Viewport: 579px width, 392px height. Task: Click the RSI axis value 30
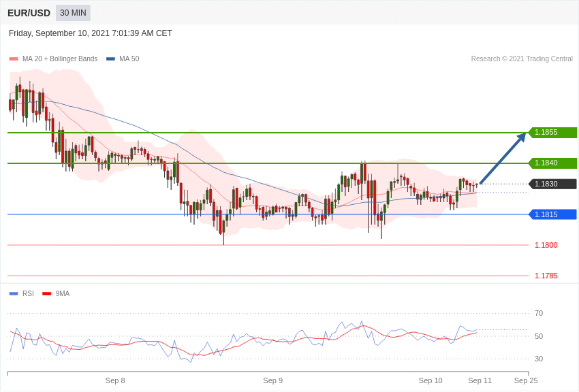pyautogui.click(x=539, y=359)
